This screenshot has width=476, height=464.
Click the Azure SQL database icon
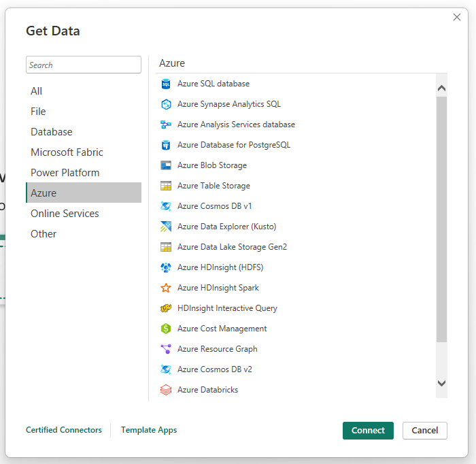pos(166,84)
